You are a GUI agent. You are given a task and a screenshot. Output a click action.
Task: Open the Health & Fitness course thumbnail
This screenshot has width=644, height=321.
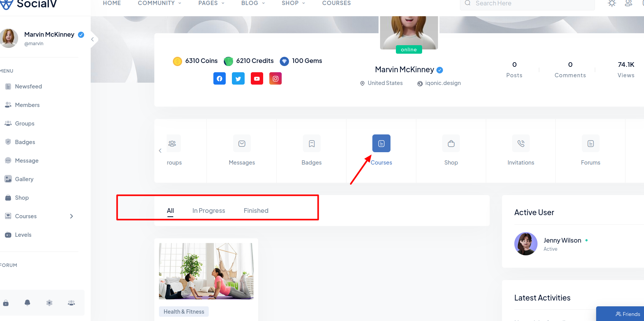[206, 271]
